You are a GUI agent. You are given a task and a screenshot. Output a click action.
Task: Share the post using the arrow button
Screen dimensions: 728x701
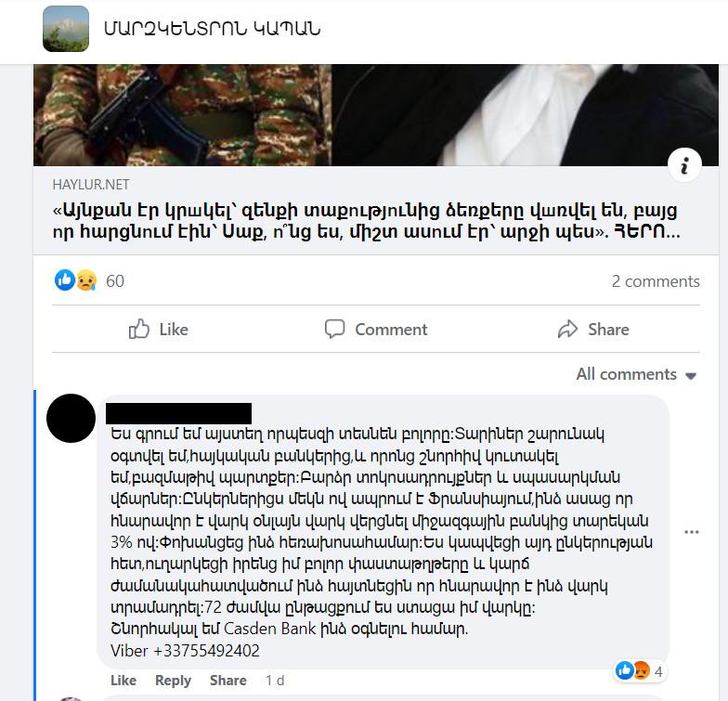click(593, 329)
